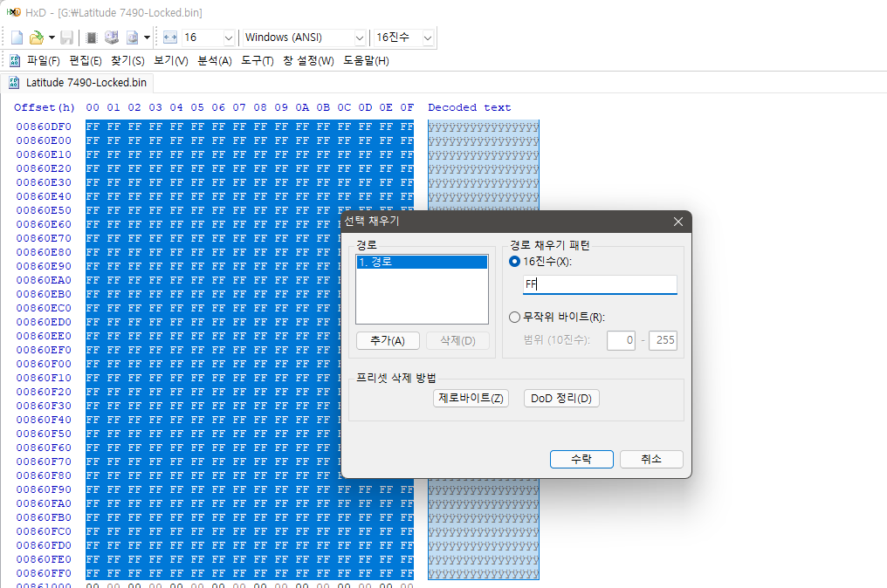Image resolution: width=887 pixels, height=588 pixels.
Task: Click the DoD 정리(D) preset button
Action: (x=561, y=398)
